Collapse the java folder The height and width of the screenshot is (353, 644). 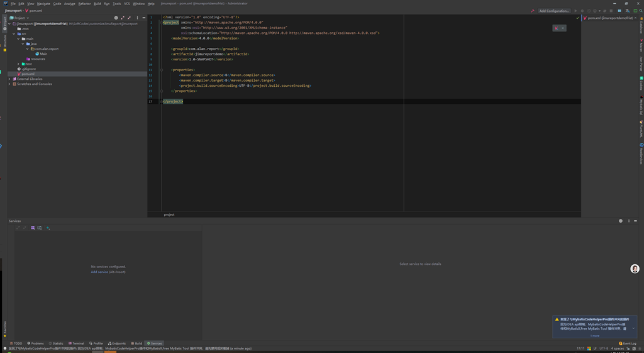point(23,43)
